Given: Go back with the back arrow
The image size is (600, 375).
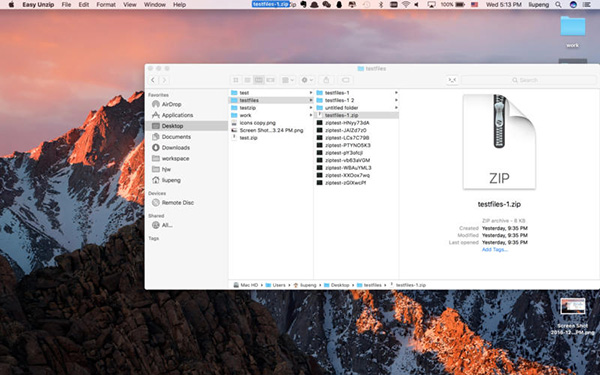Looking at the screenshot, I should (x=153, y=80).
